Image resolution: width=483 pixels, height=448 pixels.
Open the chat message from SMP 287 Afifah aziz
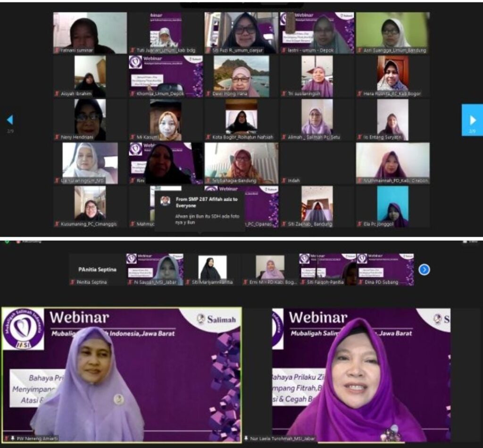tap(199, 210)
